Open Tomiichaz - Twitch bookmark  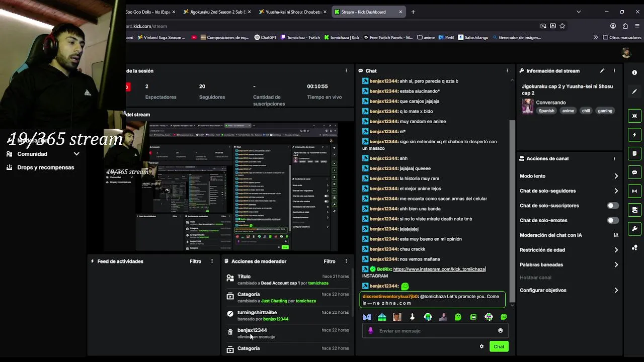(300, 37)
